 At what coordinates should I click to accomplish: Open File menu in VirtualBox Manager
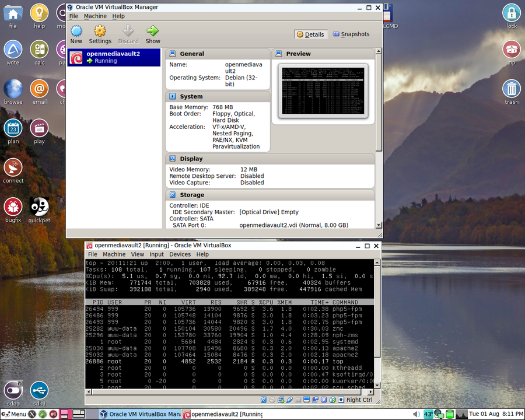tap(73, 16)
